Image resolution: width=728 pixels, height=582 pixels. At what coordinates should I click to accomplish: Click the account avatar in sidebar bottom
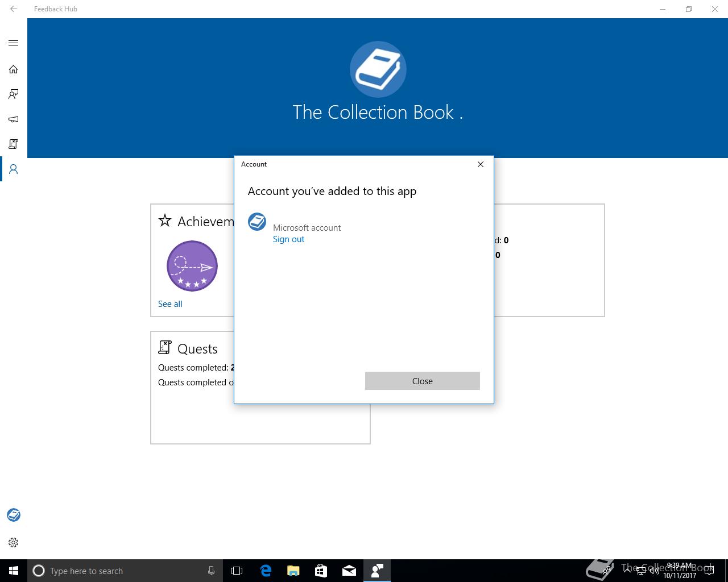coord(14,515)
